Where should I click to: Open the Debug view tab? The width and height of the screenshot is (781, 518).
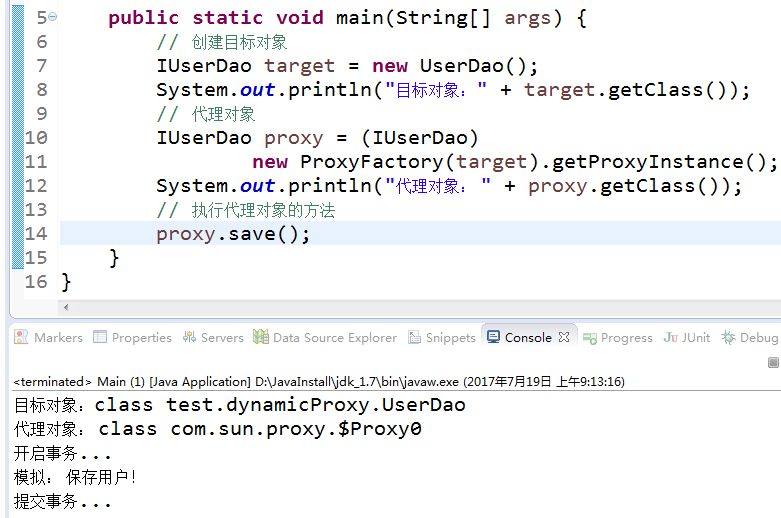(x=750, y=337)
